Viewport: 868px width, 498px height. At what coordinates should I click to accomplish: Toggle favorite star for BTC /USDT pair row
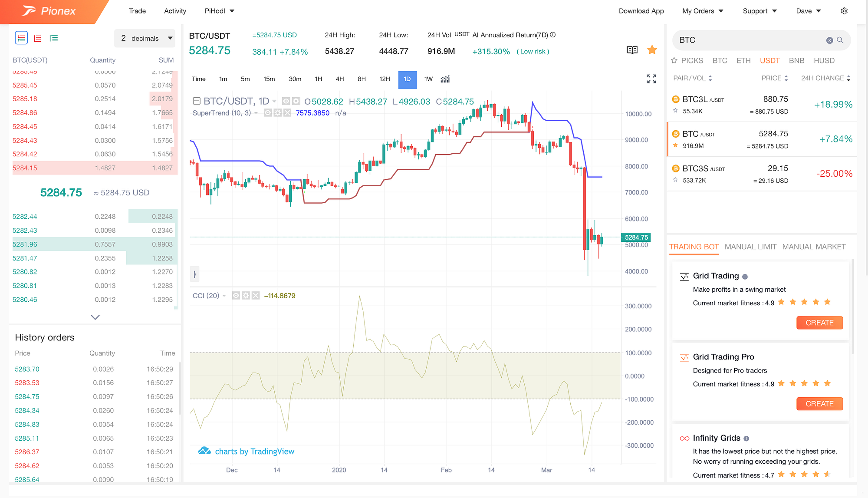675,145
